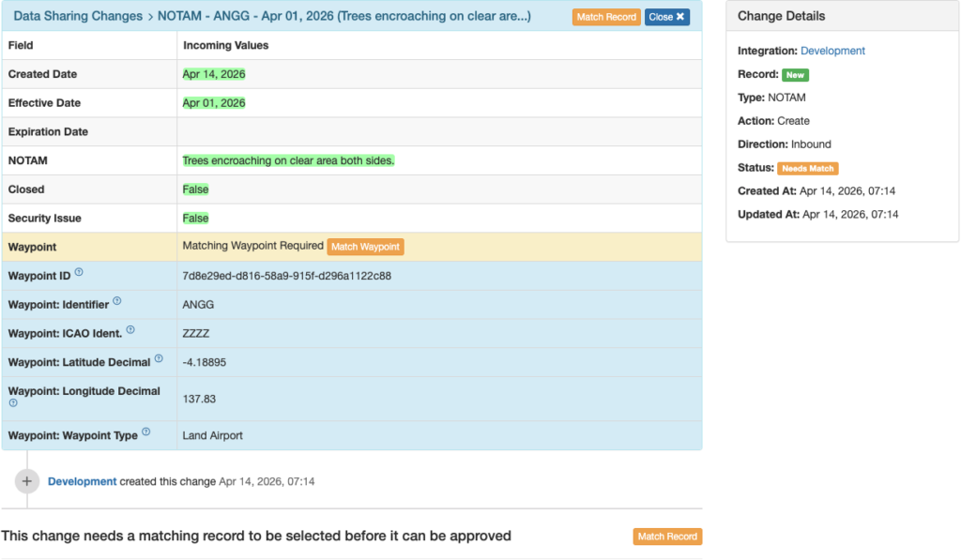Click the Needs Match status badge
The width and height of the screenshot is (961, 560).
[807, 169]
